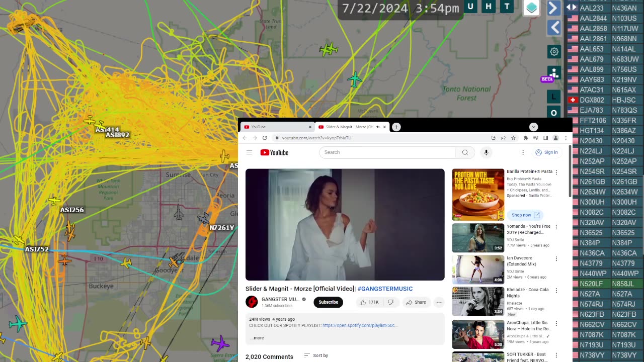
Task: Open the browser profile avatar
Action: click(555, 138)
